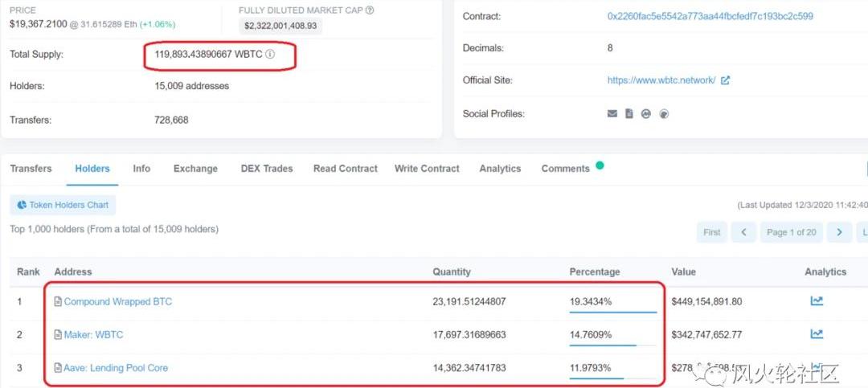The height and width of the screenshot is (388, 868).
Task: Click the percentage 11.9793%
Action: (x=590, y=368)
